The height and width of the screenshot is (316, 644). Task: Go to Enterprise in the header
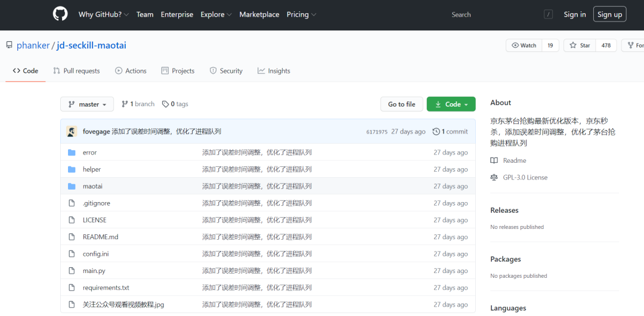click(177, 14)
